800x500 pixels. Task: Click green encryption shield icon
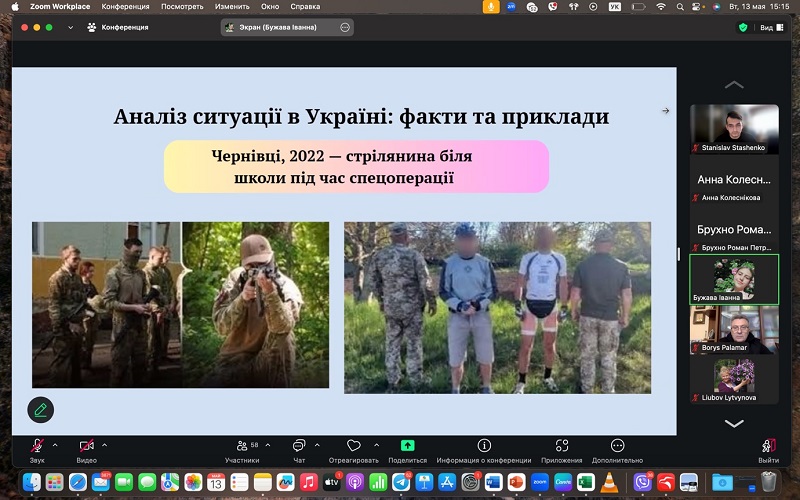tap(743, 28)
